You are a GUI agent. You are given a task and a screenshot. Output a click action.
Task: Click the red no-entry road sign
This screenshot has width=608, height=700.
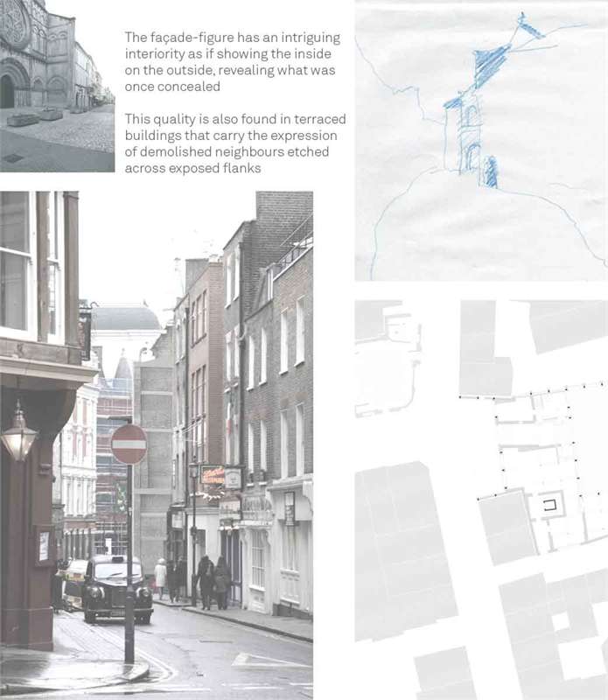(129, 444)
